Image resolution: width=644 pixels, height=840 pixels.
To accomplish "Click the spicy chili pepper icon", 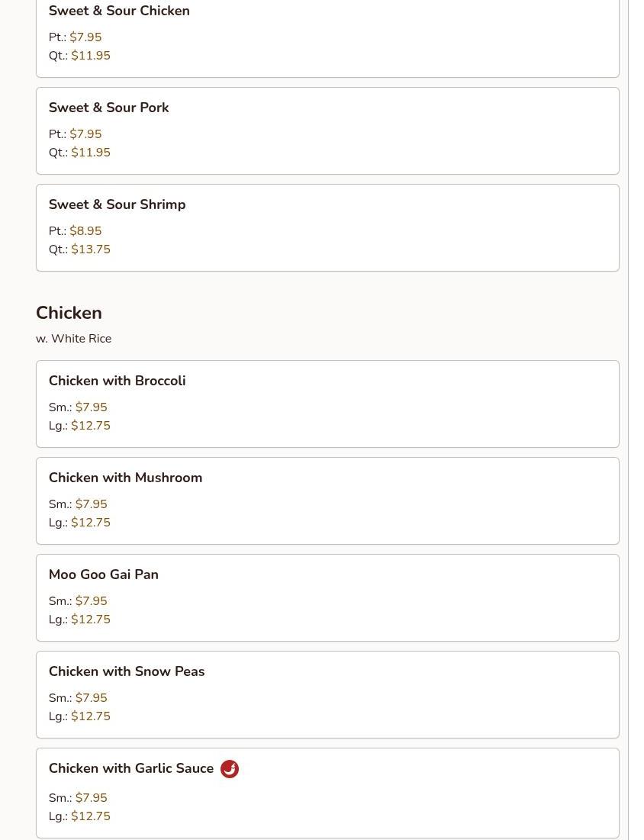I will pos(230,769).
